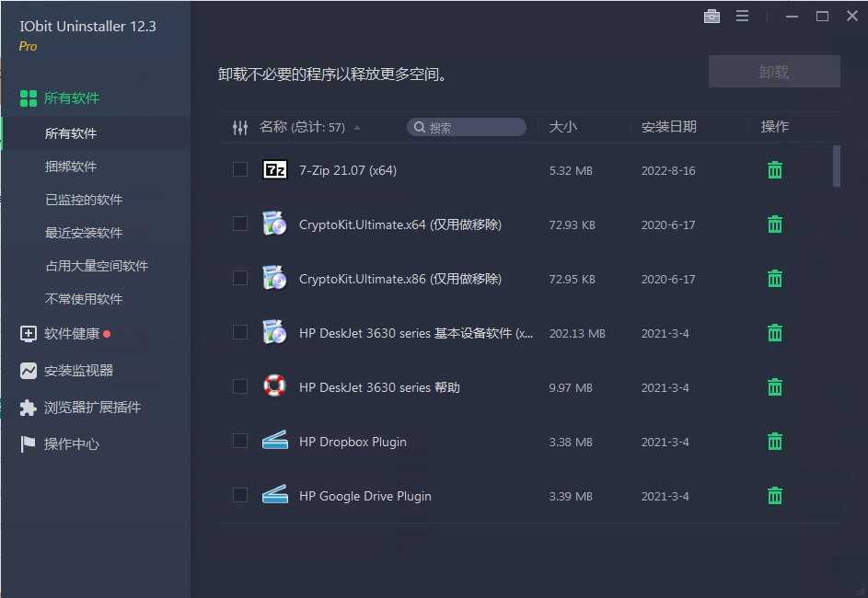Click trash icon for HP Dropbox Plugin

click(775, 441)
